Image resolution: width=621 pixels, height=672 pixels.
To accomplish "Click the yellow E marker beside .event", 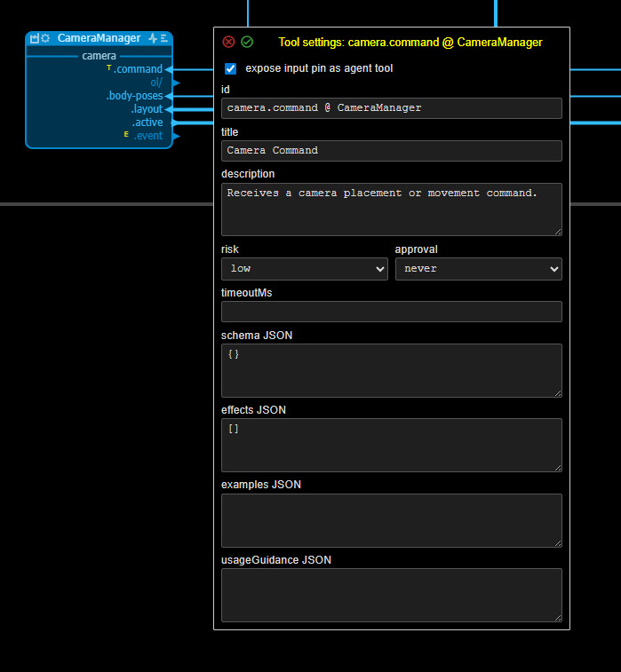I will (x=126, y=134).
